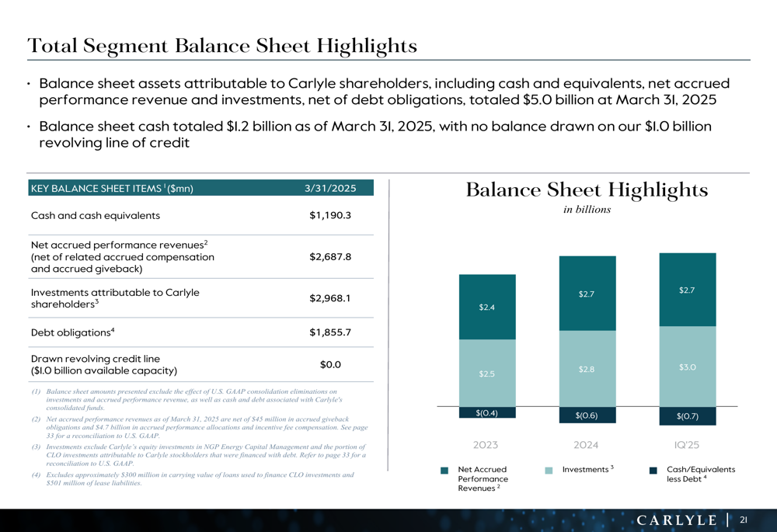Select the 2023 axis label
777x532 pixels.
click(486, 445)
